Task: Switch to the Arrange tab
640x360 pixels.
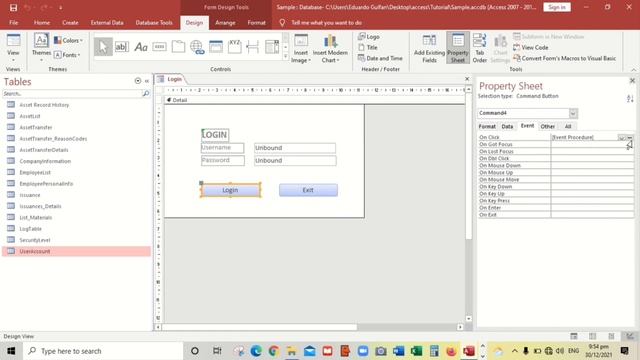Action: [x=225, y=23]
